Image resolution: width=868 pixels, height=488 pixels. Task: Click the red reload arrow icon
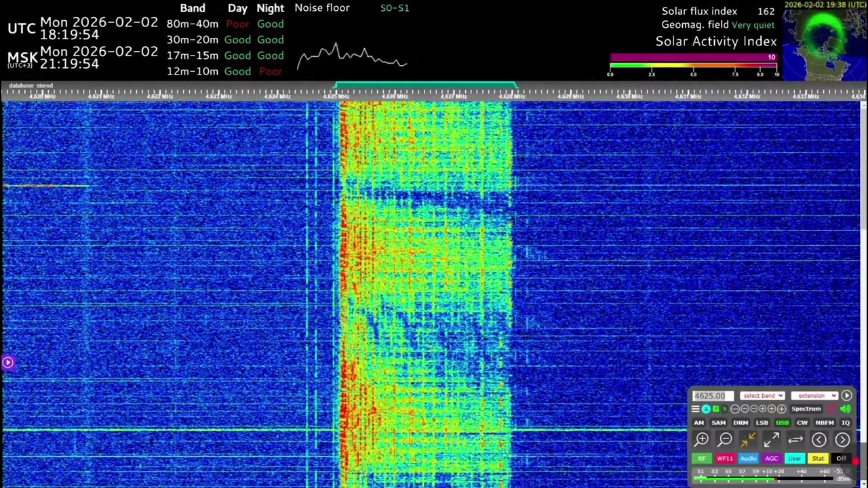click(832, 409)
